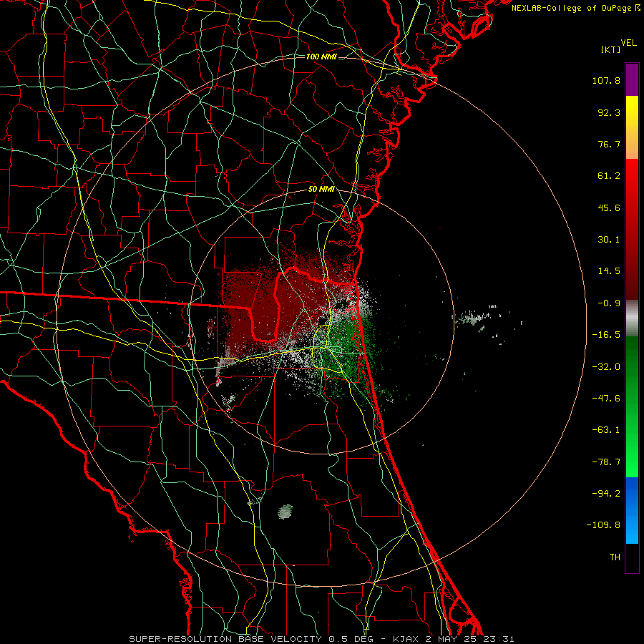Click the -109.8 legend value
Screen dimensions: 644x644
603,525
